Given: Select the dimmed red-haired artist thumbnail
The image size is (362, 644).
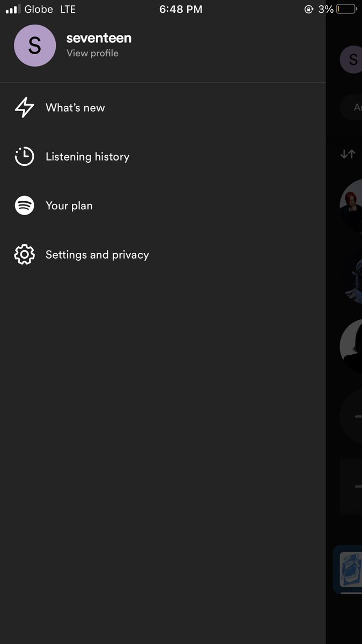Looking at the screenshot, I should click(351, 206).
